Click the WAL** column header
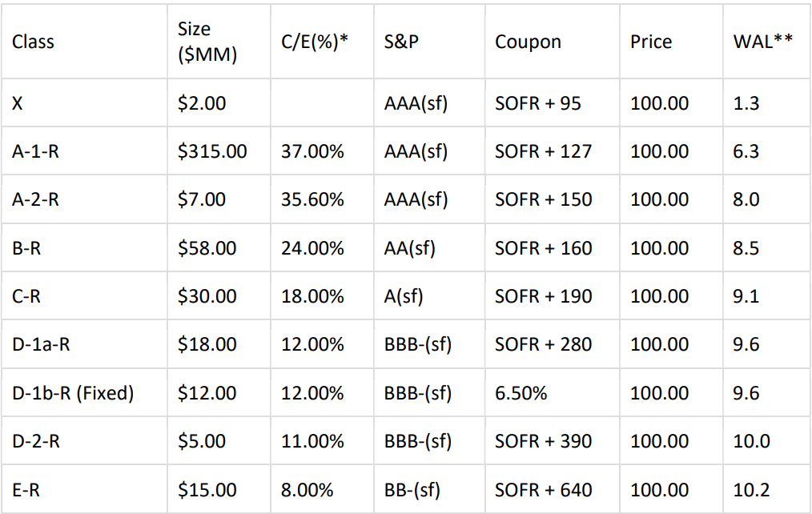This screenshot has height=514, width=812. click(x=762, y=42)
